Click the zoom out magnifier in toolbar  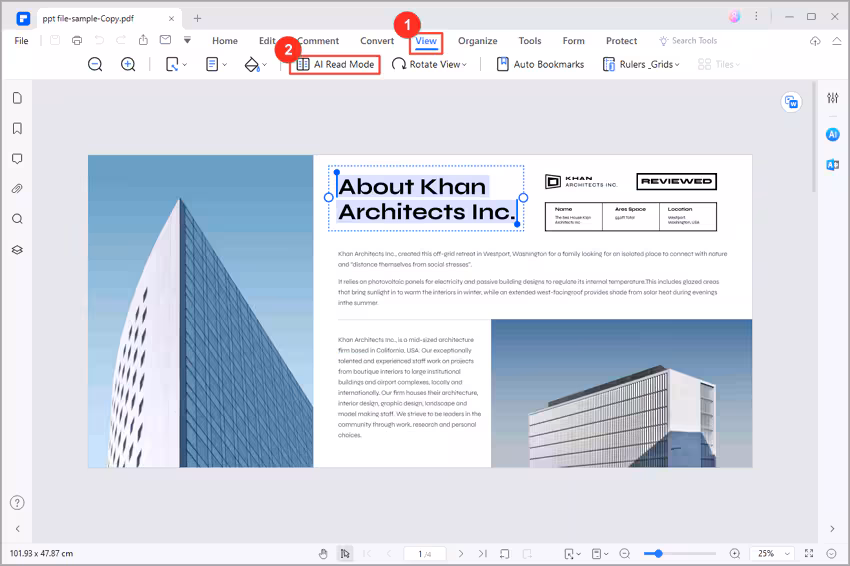point(95,64)
